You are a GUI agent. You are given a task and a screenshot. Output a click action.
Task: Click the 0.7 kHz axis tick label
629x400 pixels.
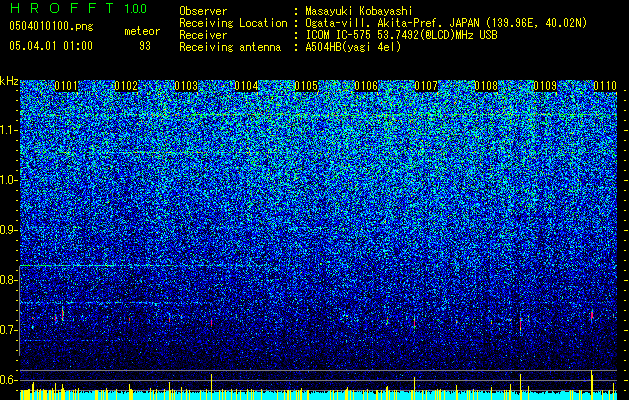[9, 330]
